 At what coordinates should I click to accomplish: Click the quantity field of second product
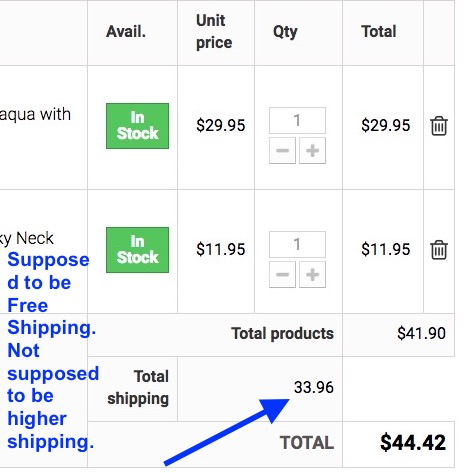(297, 244)
